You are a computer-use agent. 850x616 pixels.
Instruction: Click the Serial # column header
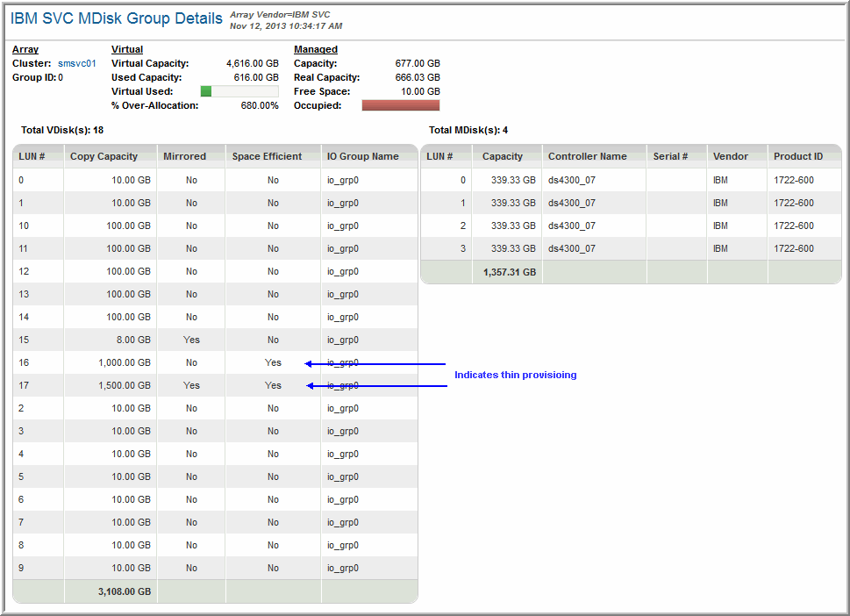(670, 156)
